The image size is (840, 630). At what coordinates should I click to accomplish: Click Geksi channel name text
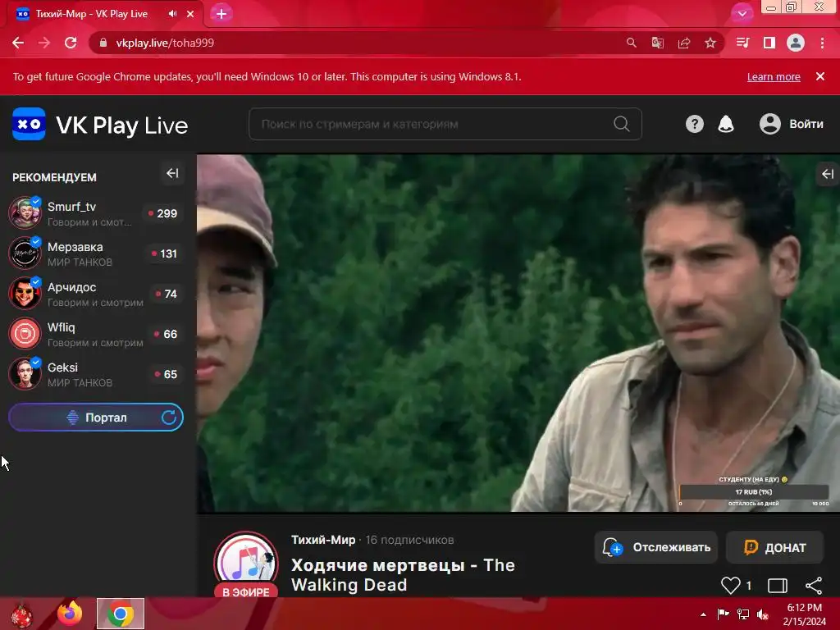point(62,367)
